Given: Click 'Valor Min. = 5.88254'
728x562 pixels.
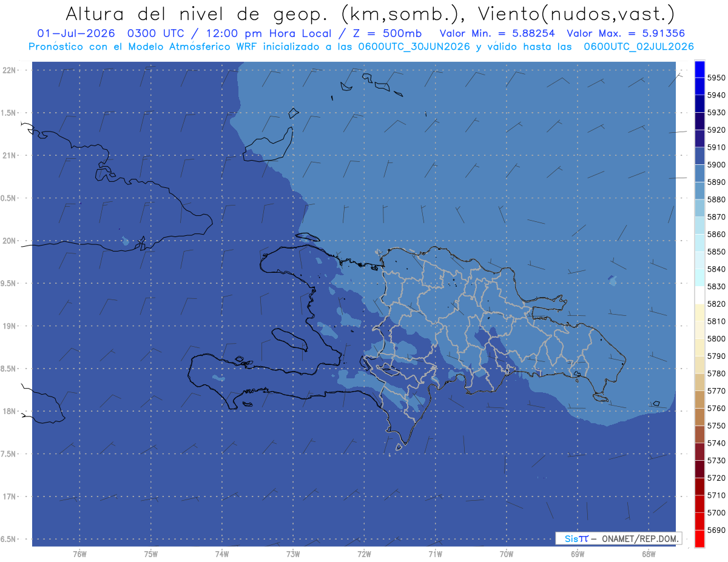Looking at the screenshot, I should [x=497, y=33].
